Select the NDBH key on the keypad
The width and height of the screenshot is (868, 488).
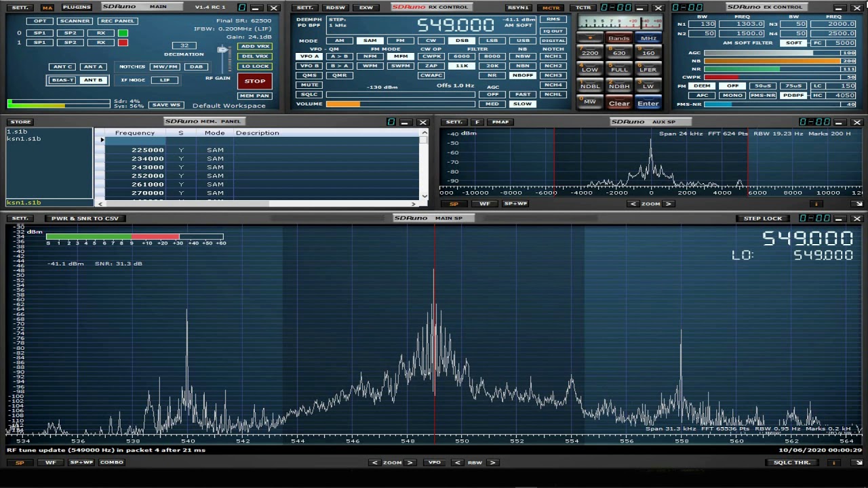point(619,86)
